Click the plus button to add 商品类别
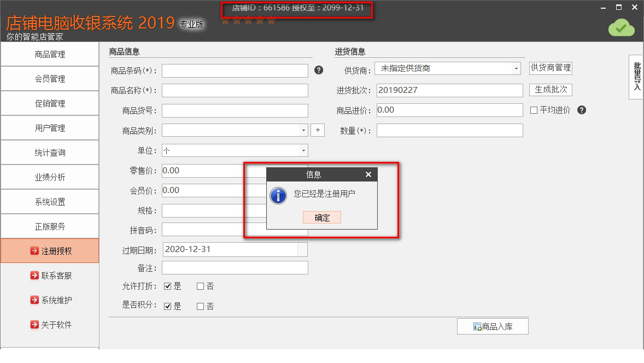The height and width of the screenshot is (363, 644). (318, 130)
